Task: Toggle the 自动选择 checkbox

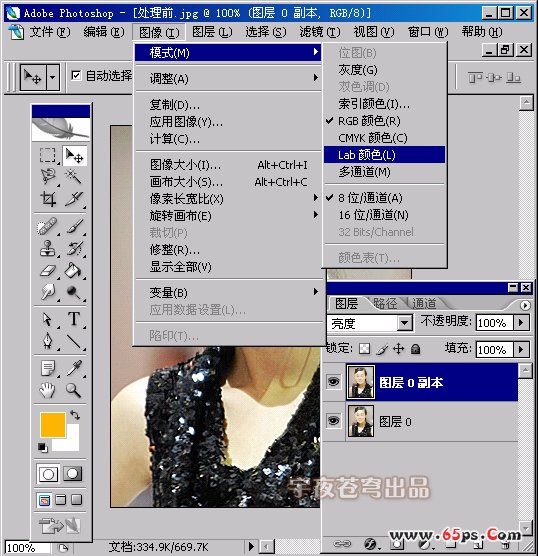Action: click(x=76, y=76)
